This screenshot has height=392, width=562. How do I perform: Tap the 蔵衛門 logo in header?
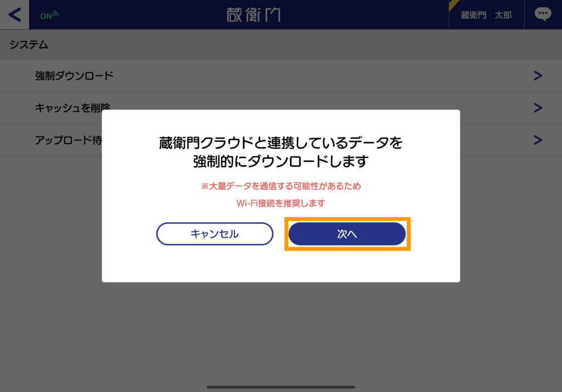click(254, 15)
